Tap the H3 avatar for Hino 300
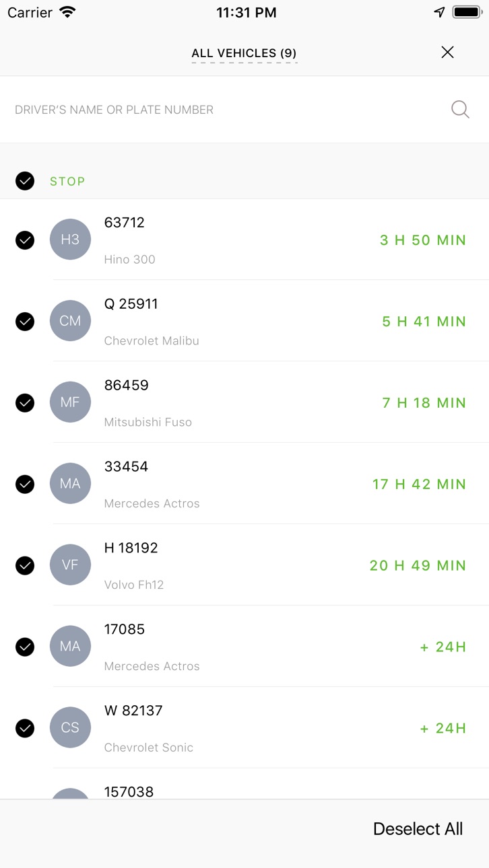 (70, 240)
